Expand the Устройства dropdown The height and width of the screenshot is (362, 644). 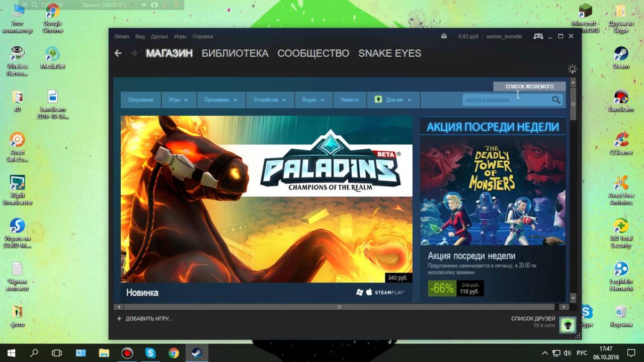tap(270, 100)
